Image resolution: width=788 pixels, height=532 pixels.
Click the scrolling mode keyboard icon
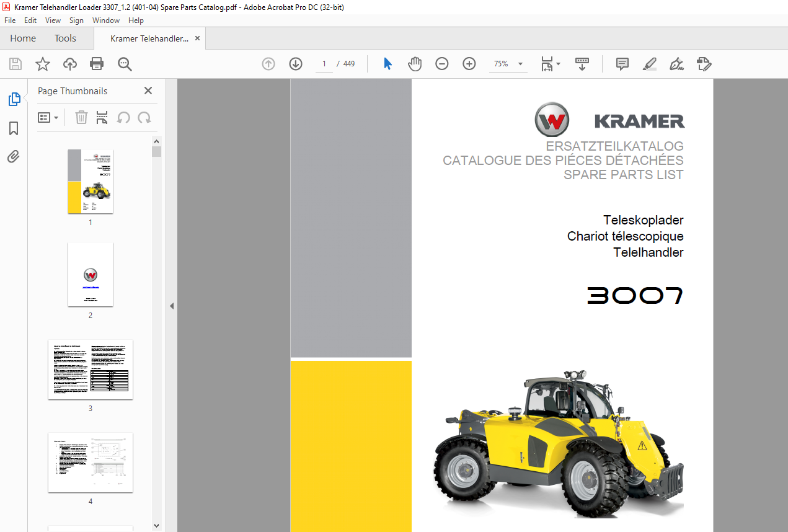click(x=582, y=64)
